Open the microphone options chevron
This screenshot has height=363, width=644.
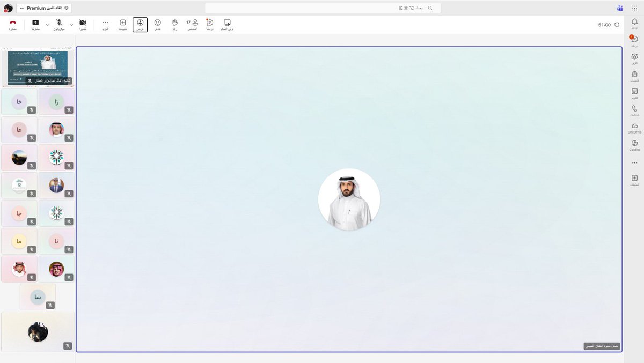[47, 24]
